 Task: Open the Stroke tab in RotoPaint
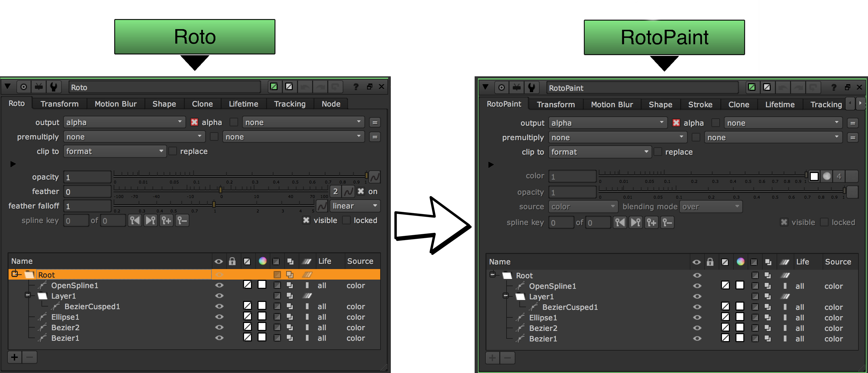coord(700,105)
